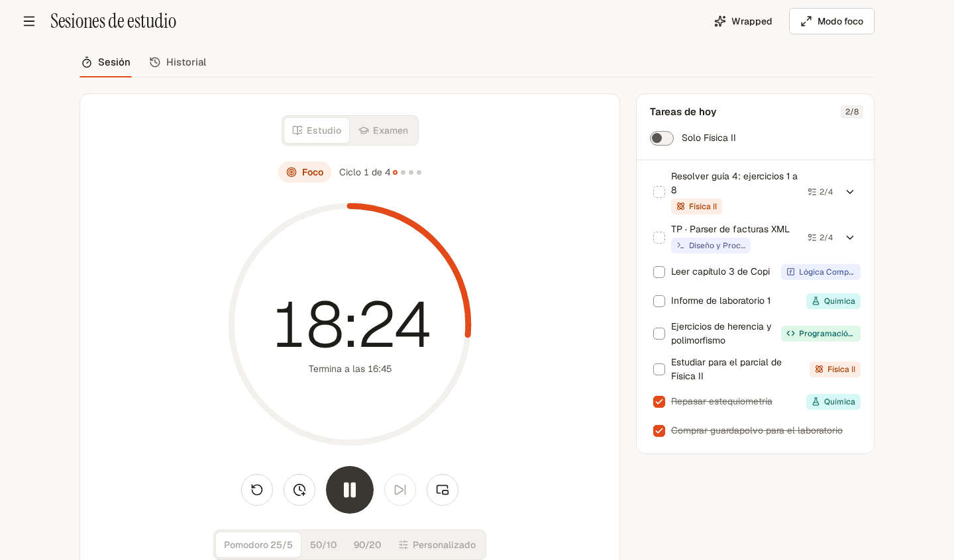Reset the timer with restart icon
Image resolution: width=954 pixels, height=560 pixels.
click(257, 490)
